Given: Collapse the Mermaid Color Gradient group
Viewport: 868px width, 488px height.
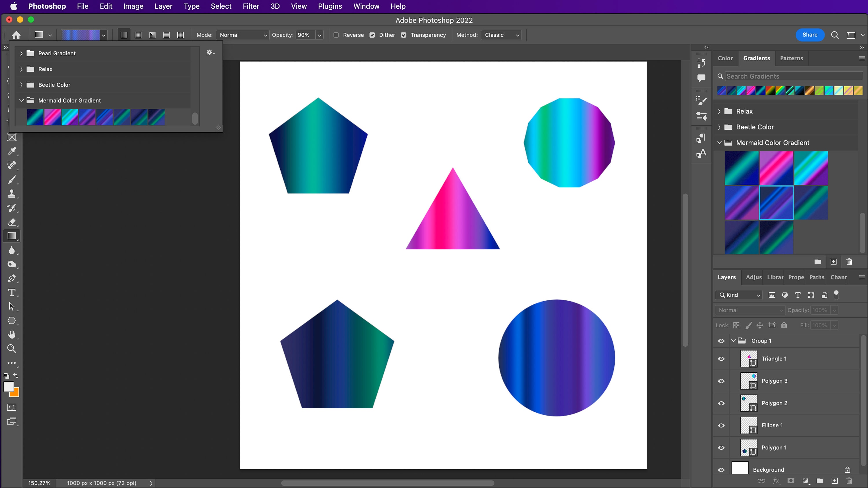Looking at the screenshot, I should pos(720,143).
